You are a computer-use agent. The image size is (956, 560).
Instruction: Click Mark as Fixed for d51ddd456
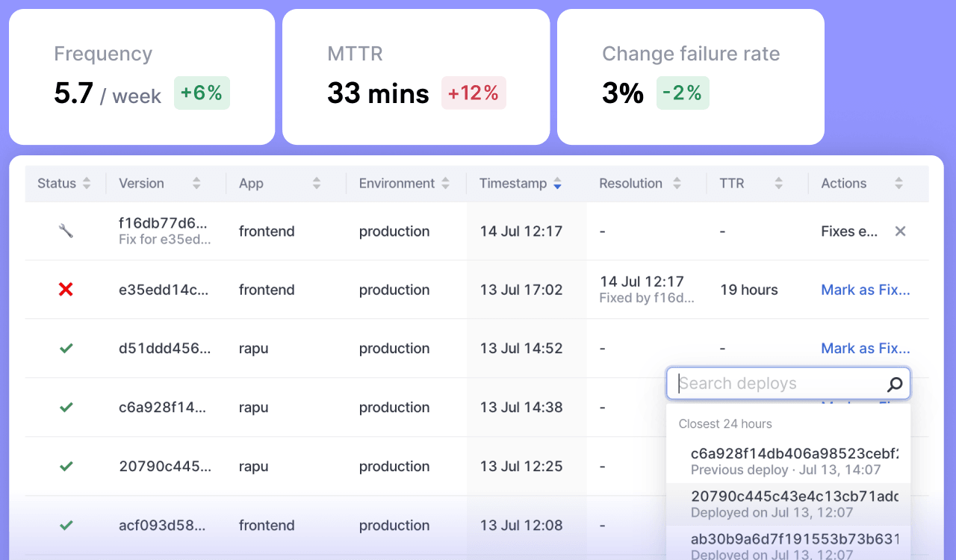tap(865, 349)
